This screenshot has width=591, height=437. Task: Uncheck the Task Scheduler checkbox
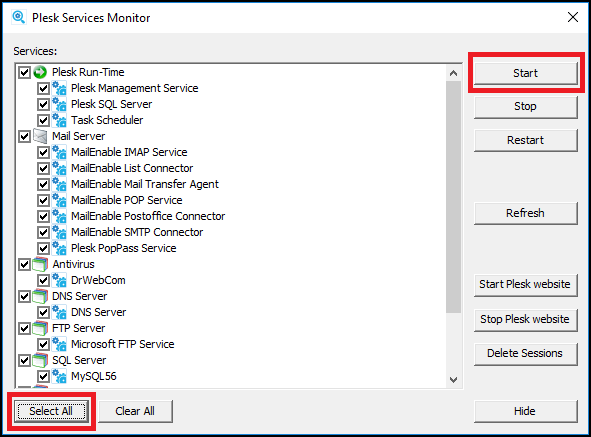(x=43, y=120)
